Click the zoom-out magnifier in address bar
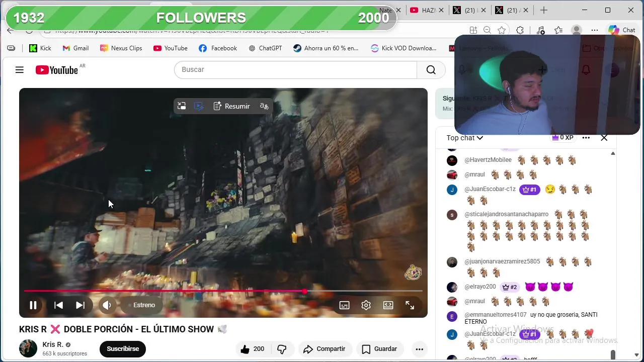Viewport: 644px width, 362px height. click(x=487, y=30)
